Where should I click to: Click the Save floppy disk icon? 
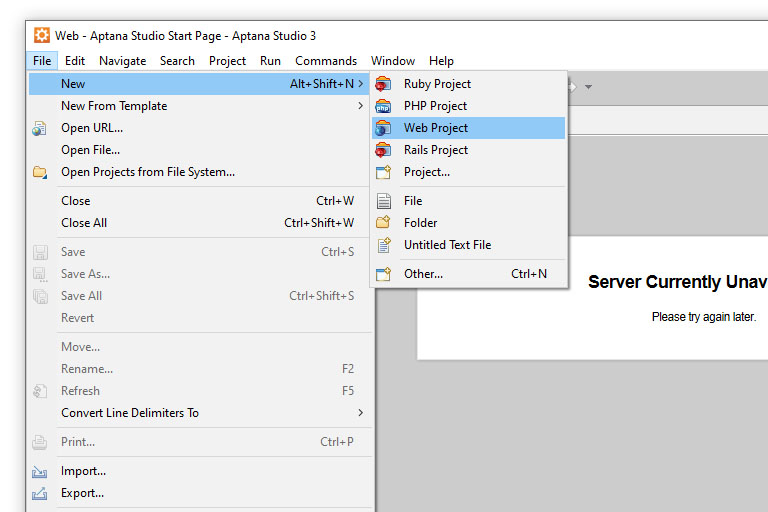40,252
